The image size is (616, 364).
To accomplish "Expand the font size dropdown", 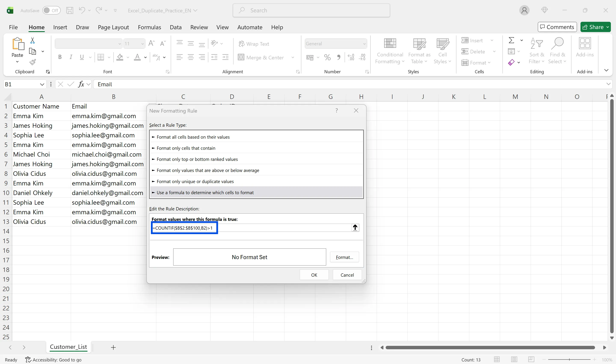I will point(141,43).
